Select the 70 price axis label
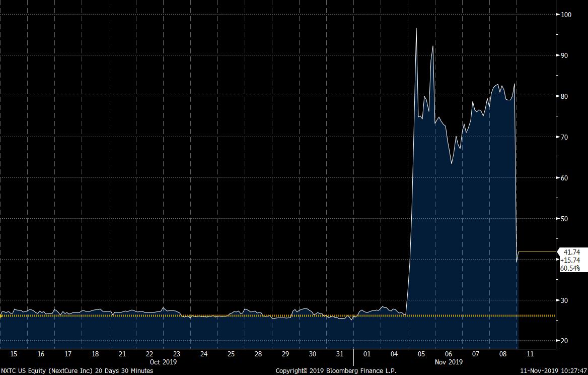588x375 pixels. coord(564,137)
